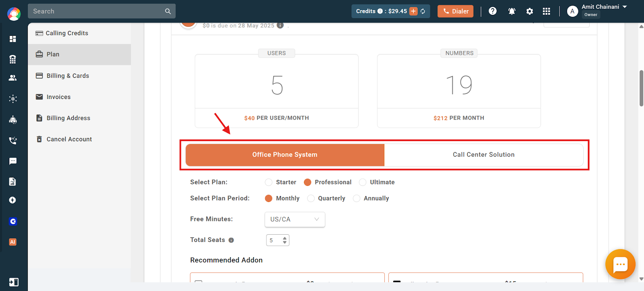Open Calling Credits in sidebar

(x=79, y=33)
